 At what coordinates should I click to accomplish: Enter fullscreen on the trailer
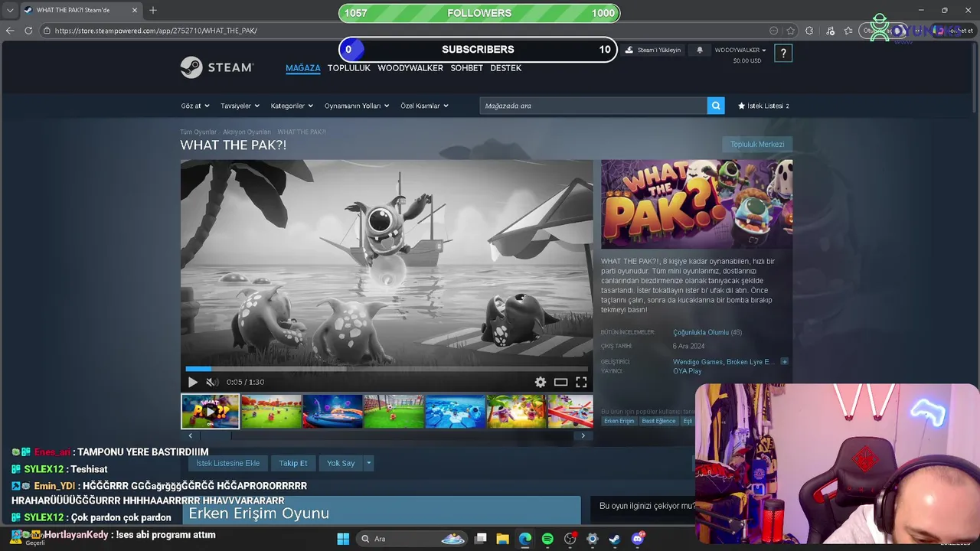581,382
